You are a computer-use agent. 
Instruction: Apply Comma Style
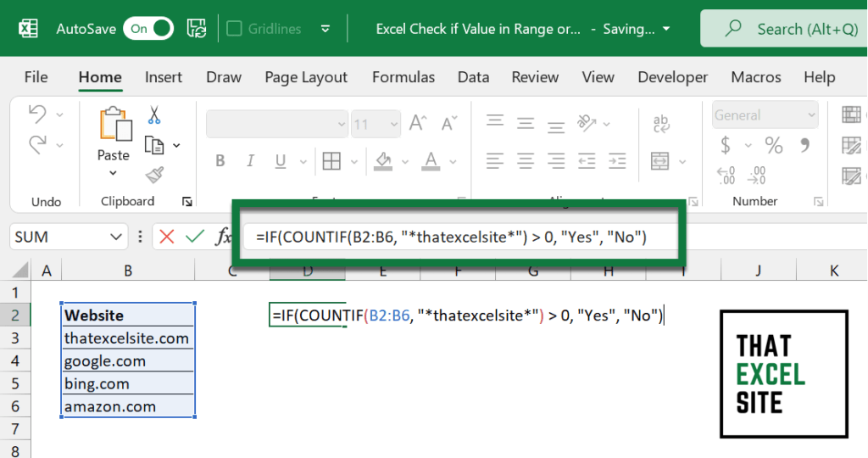click(x=805, y=145)
